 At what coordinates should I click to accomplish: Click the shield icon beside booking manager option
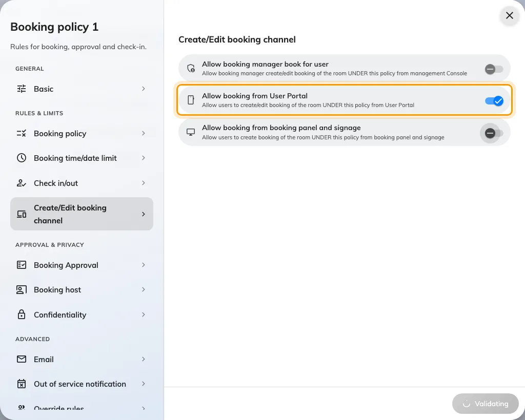[x=191, y=68]
